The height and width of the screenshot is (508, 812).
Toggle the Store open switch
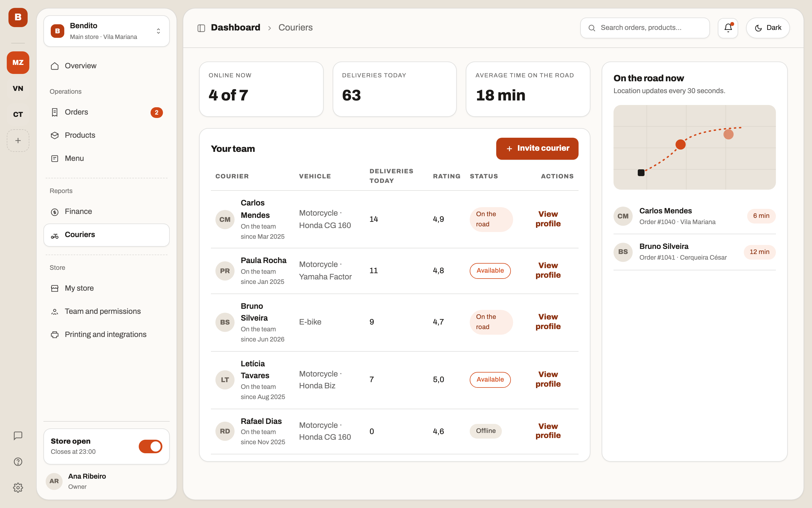150,446
